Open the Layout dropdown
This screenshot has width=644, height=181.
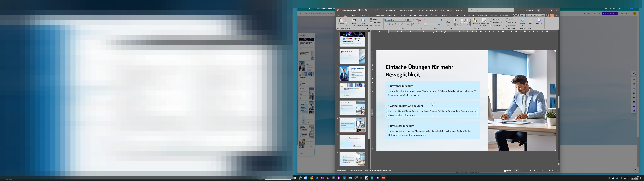tap(374, 19)
